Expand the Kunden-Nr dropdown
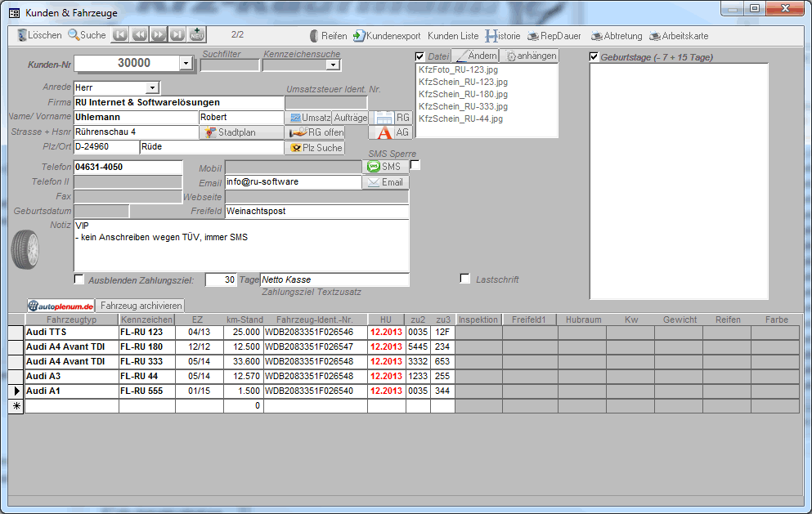This screenshot has width=812, height=514. [x=186, y=63]
